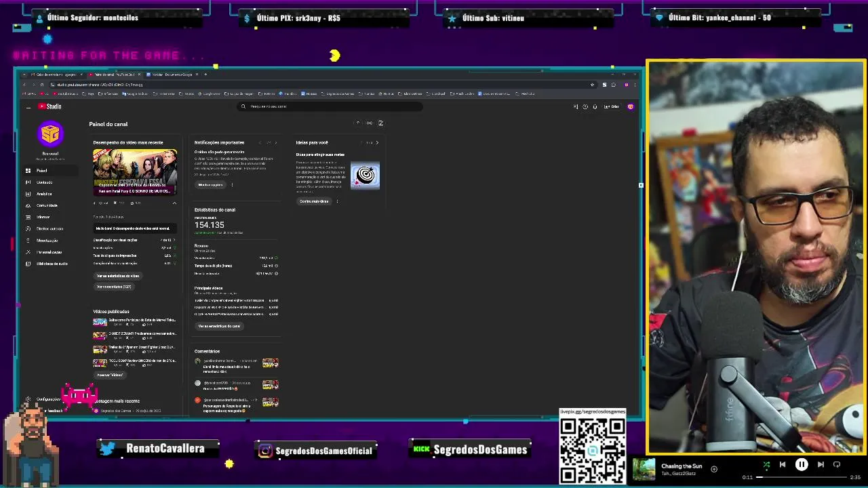Open the SG channel avatar in sidebar

50,134
